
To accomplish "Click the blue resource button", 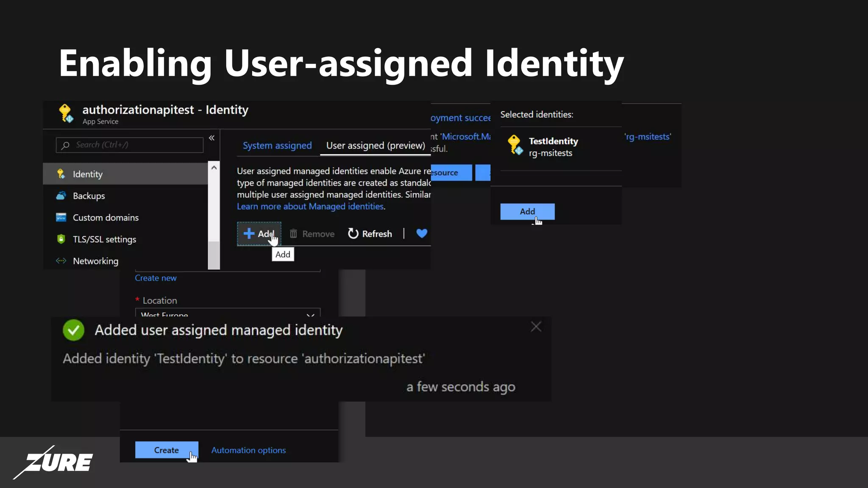I will pos(451,172).
